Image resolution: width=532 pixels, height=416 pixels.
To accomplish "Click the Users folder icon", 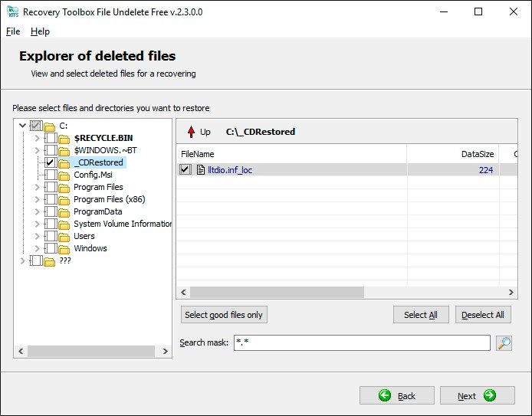I will click(x=64, y=237).
